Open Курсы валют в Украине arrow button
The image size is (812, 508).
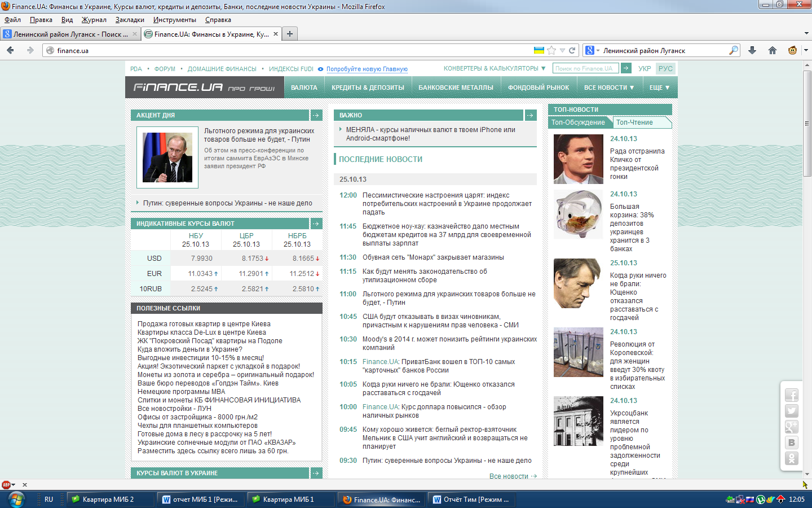(x=316, y=473)
